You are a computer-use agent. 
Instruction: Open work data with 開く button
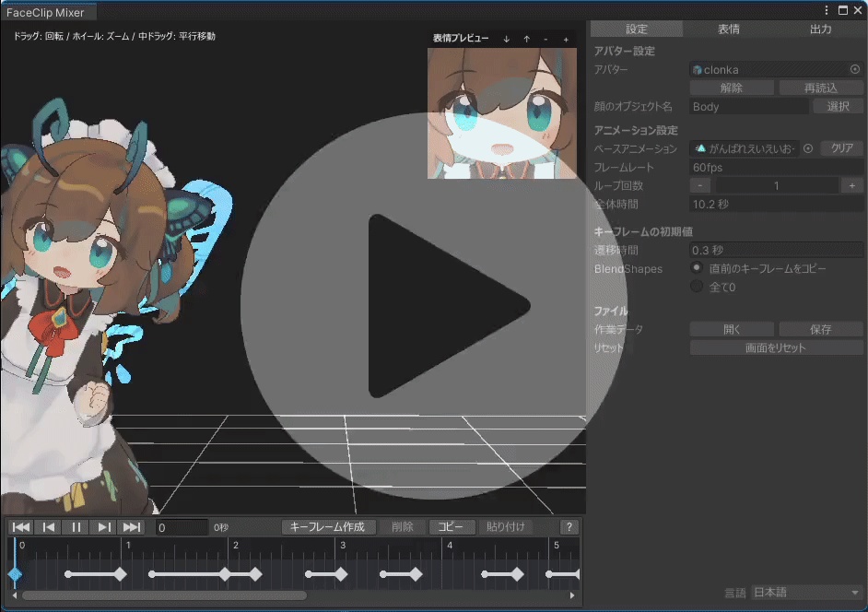(732, 329)
